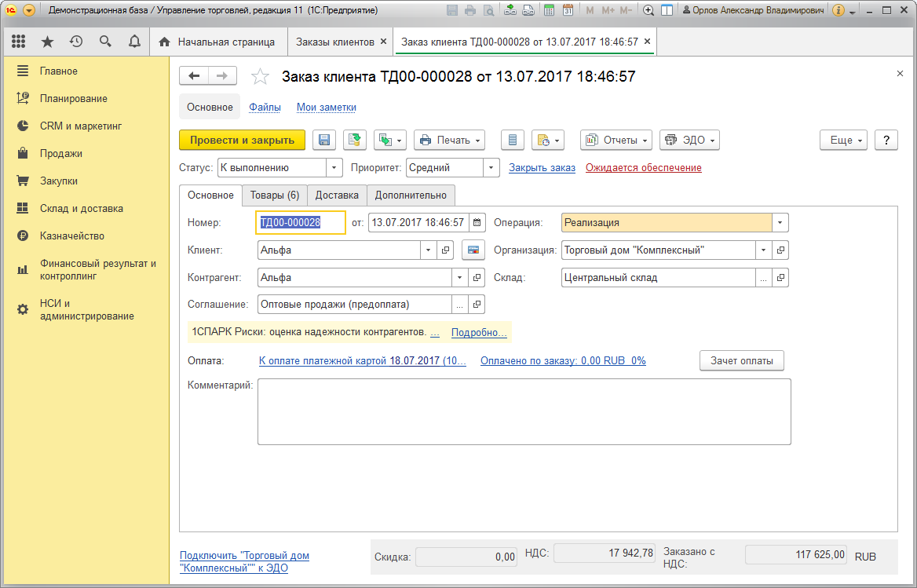Viewport: 917px width, 588px height.
Task: Expand the Операция dropdown
Action: point(780,223)
